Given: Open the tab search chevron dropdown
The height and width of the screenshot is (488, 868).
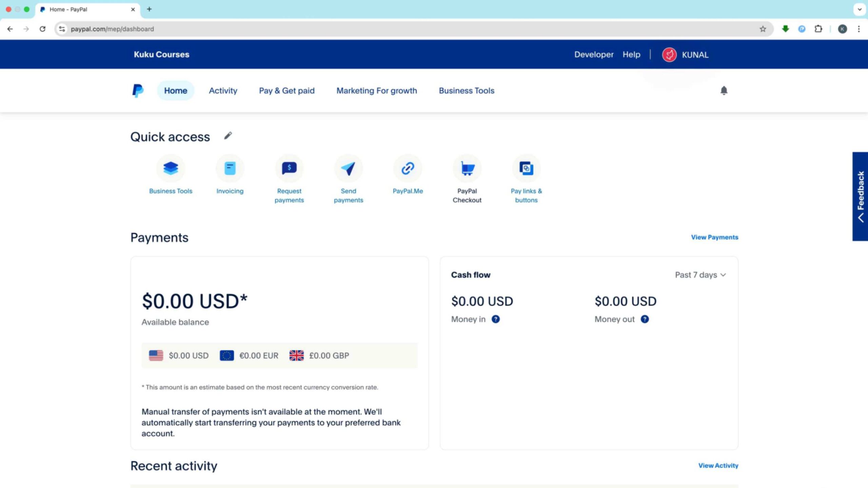Looking at the screenshot, I should [x=860, y=9].
